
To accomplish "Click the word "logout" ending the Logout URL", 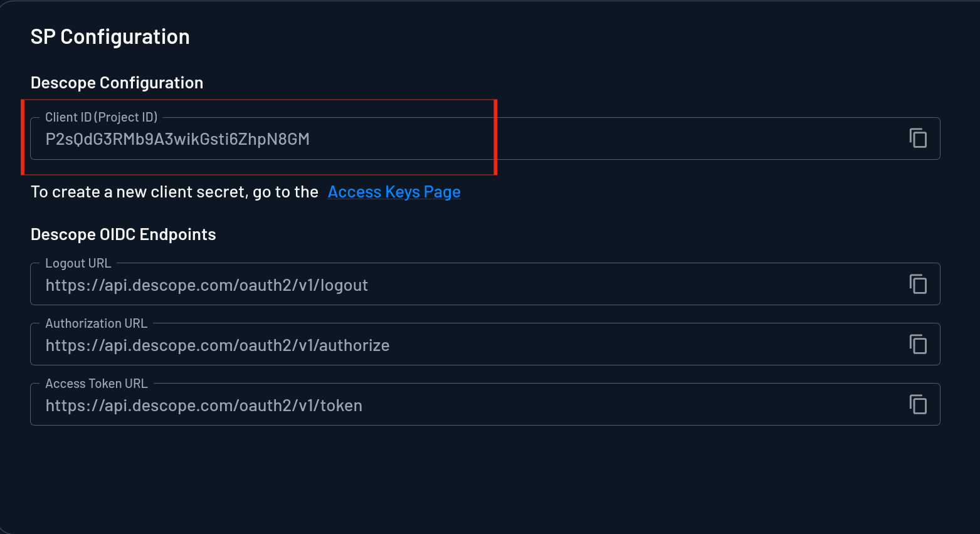I will 344,285.
